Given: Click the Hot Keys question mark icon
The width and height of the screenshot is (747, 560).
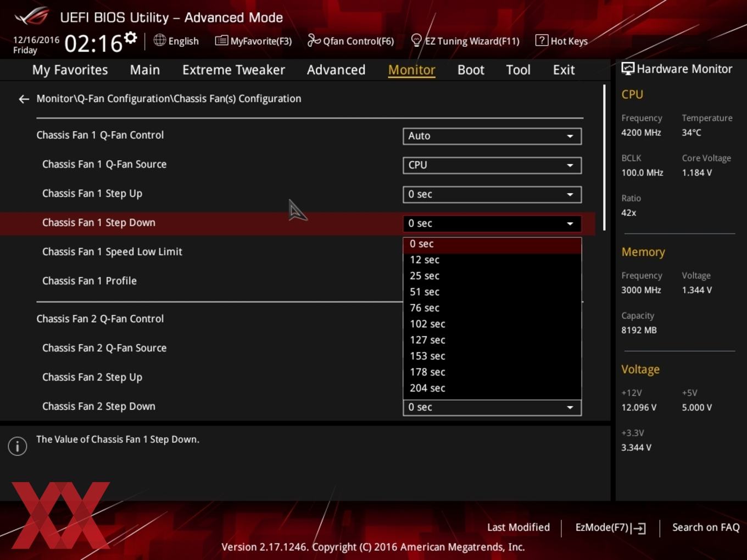Looking at the screenshot, I should click(542, 40).
